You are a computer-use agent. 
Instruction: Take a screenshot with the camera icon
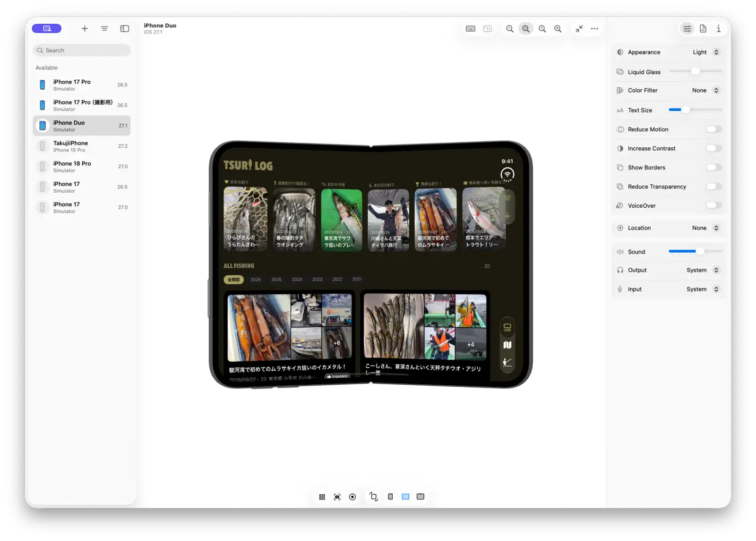point(337,497)
